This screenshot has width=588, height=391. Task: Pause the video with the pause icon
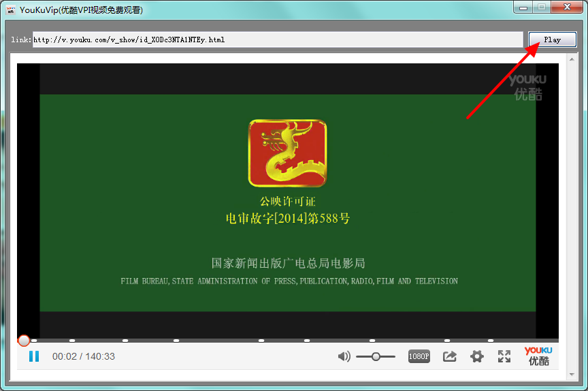(34, 356)
